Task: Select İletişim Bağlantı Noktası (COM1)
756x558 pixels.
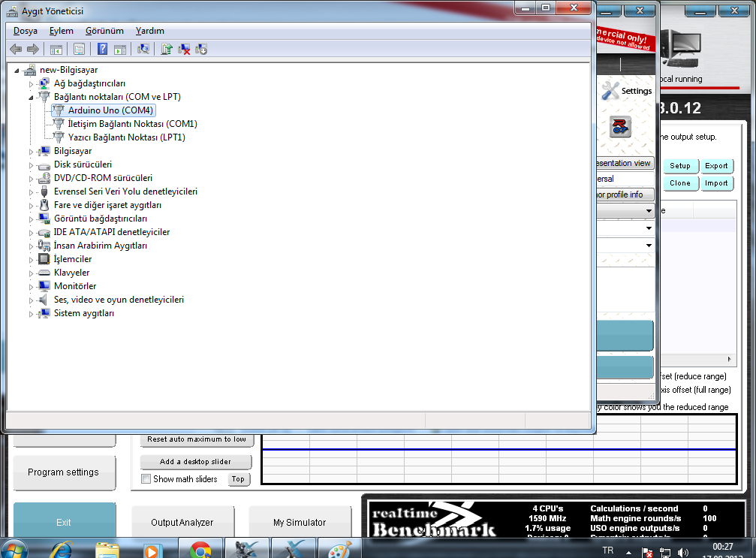Action: (133, 124)
